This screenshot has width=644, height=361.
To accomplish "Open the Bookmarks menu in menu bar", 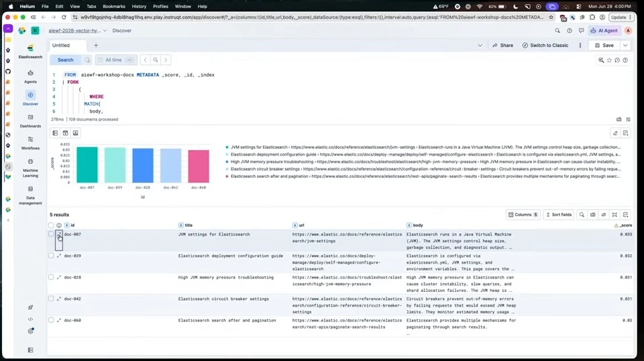I will point(114,6).
